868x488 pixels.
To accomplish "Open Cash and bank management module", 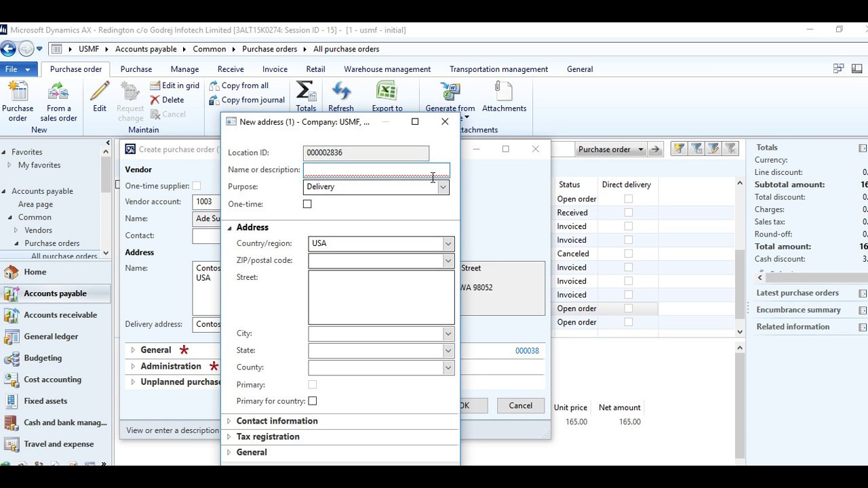I will click(56, 422).
